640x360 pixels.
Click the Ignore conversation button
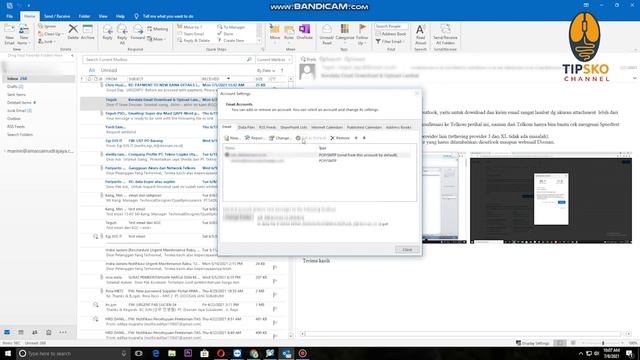(x=47, y=27)
